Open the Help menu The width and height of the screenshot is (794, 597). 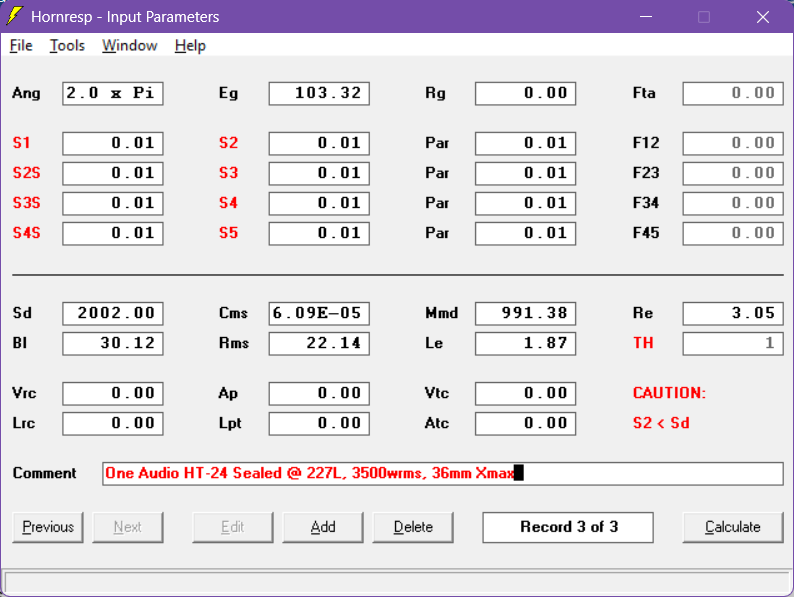point(190,46)
